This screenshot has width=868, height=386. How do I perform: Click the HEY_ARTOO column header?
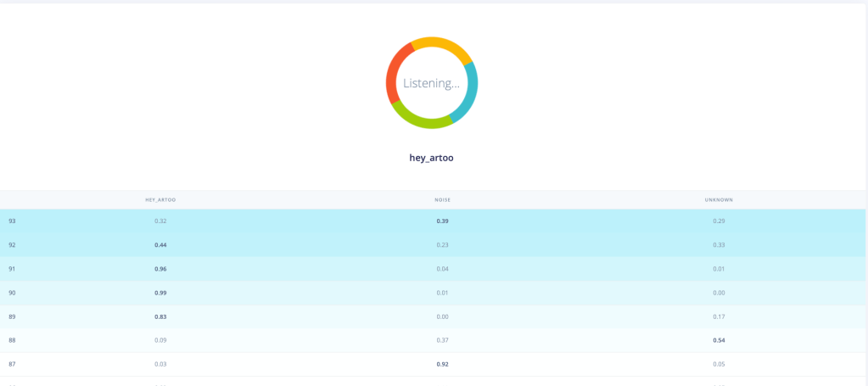(x=160, y=200)
